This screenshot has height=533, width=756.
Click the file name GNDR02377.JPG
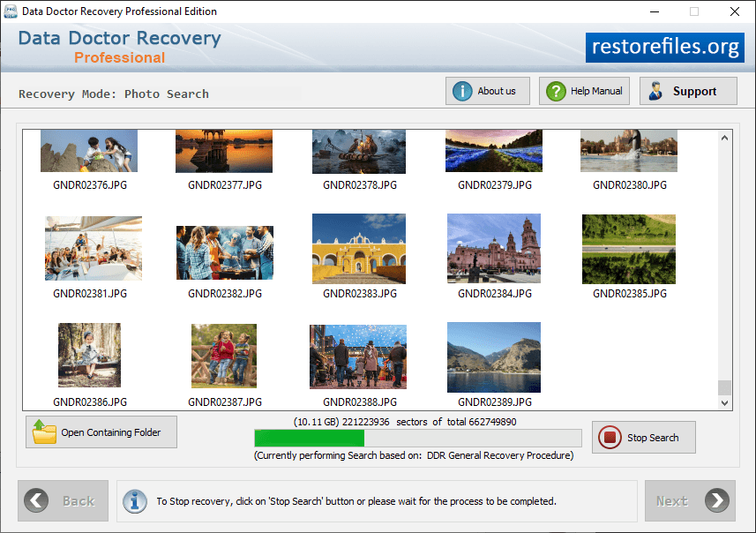pos(225,185)
